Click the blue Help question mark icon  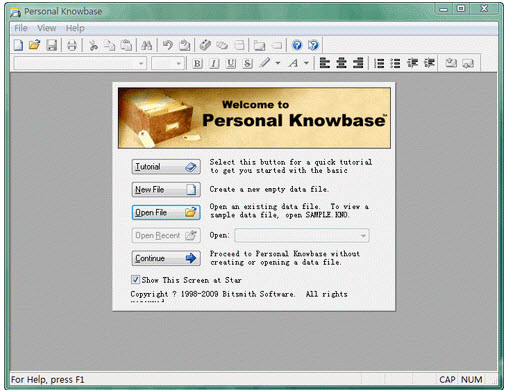point(297,45)
